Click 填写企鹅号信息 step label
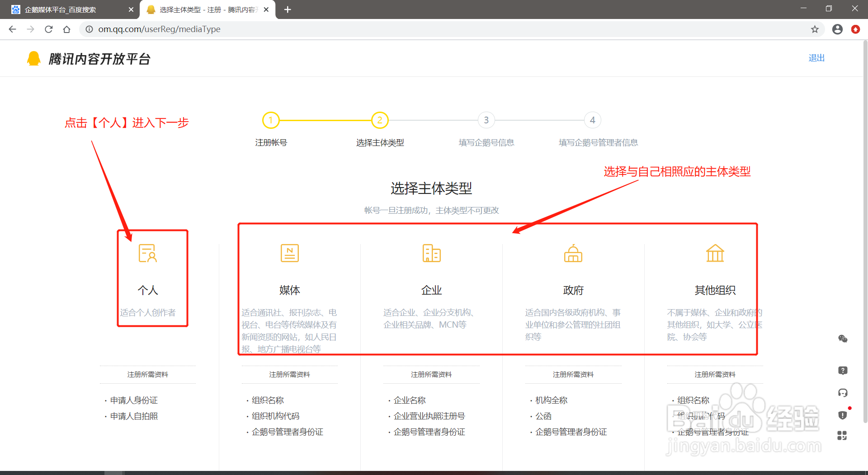The image size is (868, 475). click(486, 143)
